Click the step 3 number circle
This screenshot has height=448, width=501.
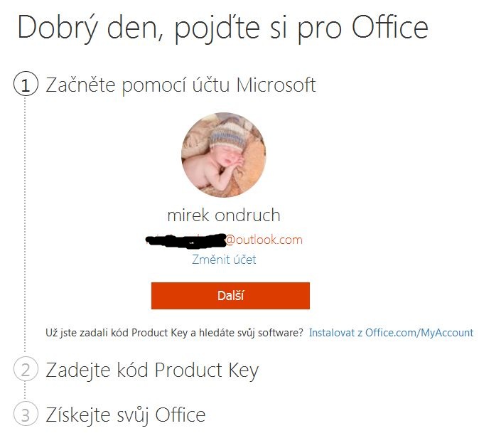click(25, 415)
